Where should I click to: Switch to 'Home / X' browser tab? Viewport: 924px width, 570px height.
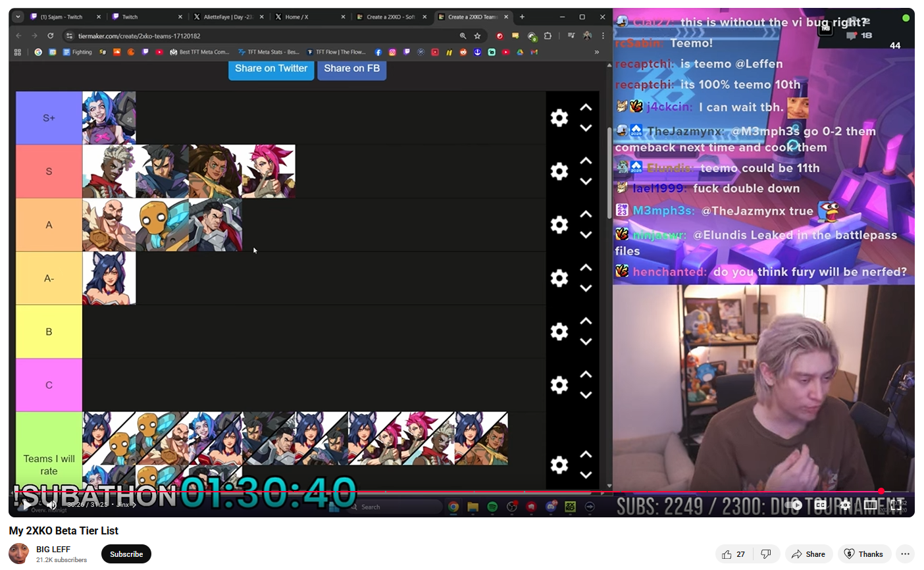pyautogui.click(x=309, y=17)
